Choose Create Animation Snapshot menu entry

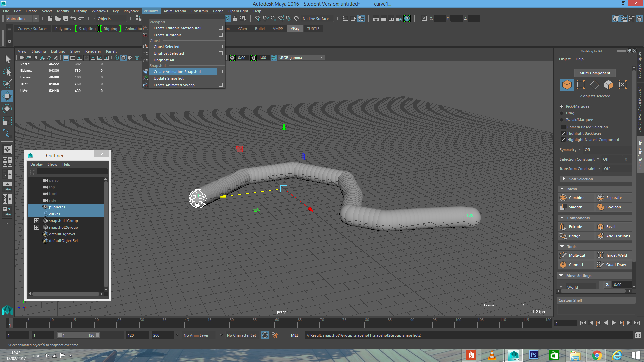(177, 72)
